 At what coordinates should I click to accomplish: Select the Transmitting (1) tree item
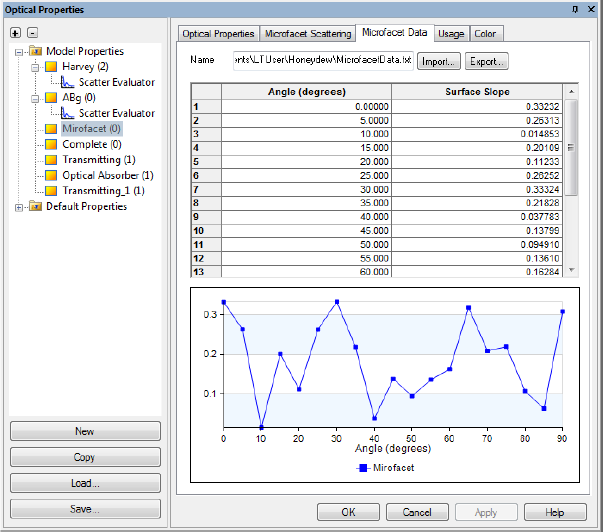[99, 160]
